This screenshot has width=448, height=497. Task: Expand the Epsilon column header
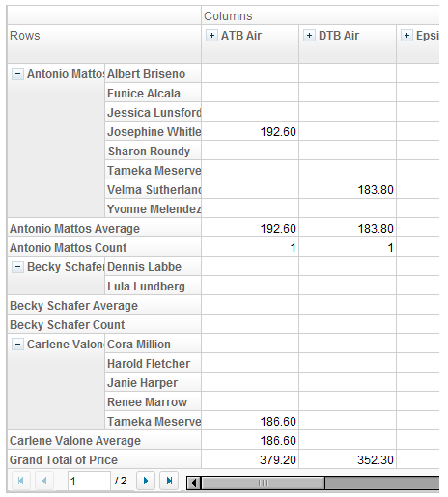click(x=406, y=36)
